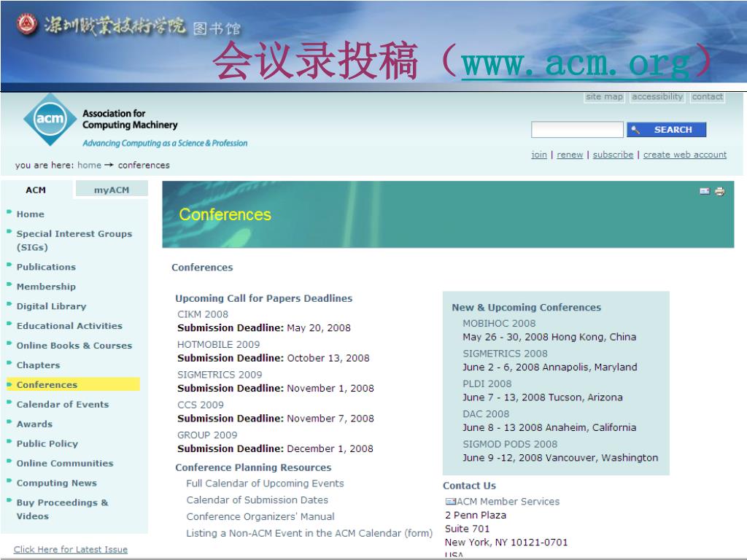This screenshot has width=747, height=560.
Task: Open the CCS 2009 link
Action: (200, 405)
